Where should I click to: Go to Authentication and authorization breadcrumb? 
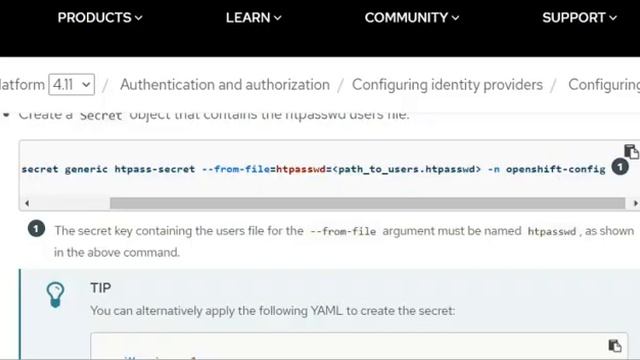tap(225, 85)
